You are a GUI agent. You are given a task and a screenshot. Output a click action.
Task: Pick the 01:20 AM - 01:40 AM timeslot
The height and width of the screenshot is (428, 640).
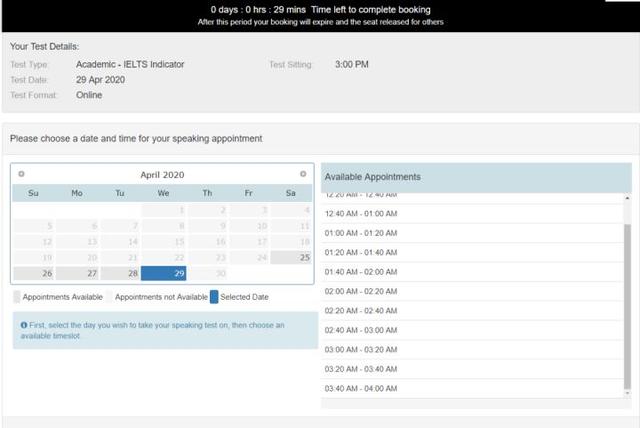tap(472, 253)
